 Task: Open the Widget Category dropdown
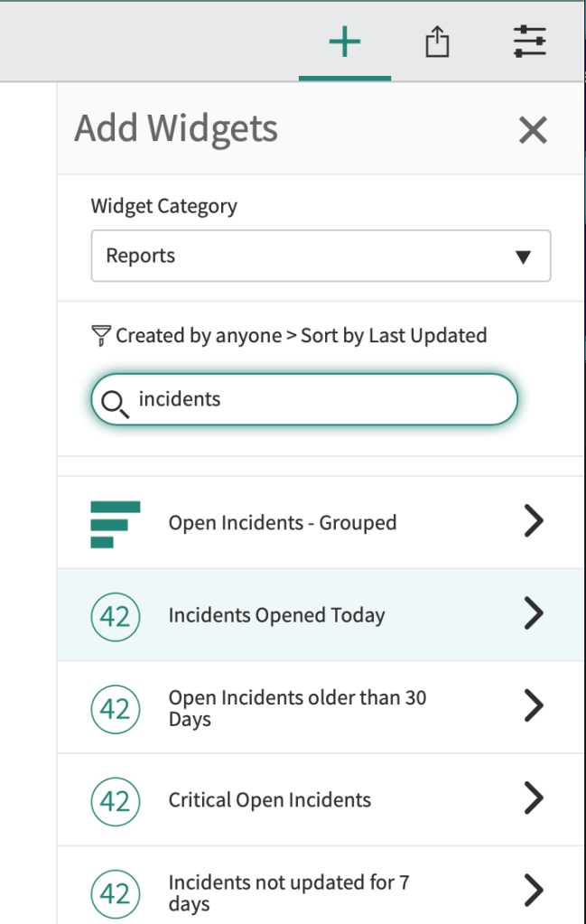(x=321, y=256)
